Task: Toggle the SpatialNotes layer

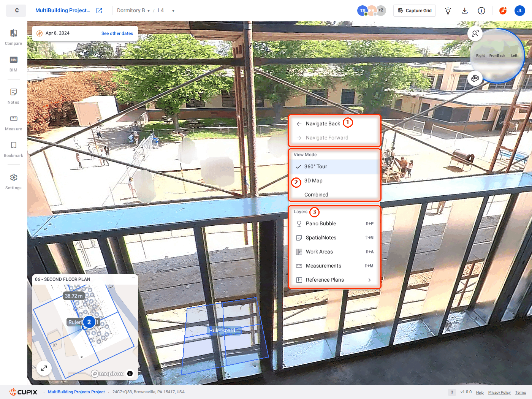Action: click(x=335, y=237)
